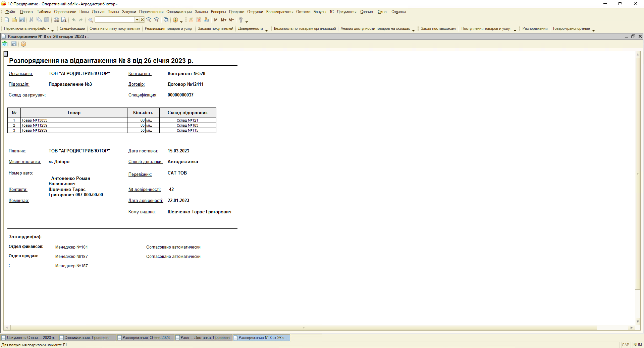Screen dimensions: 644x348
Task: Click the vertical scrollbar down arrow
Action: click(638, 322)
